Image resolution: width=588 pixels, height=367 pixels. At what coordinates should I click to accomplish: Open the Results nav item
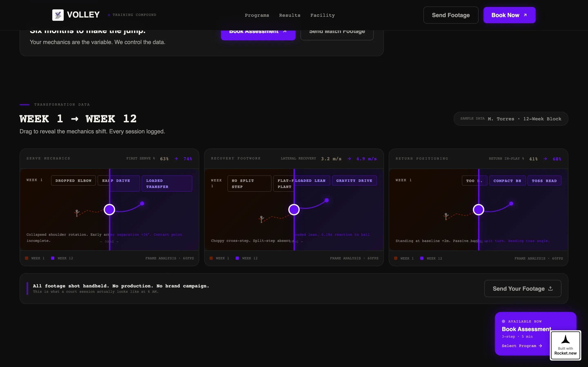[x=290, y=15]
